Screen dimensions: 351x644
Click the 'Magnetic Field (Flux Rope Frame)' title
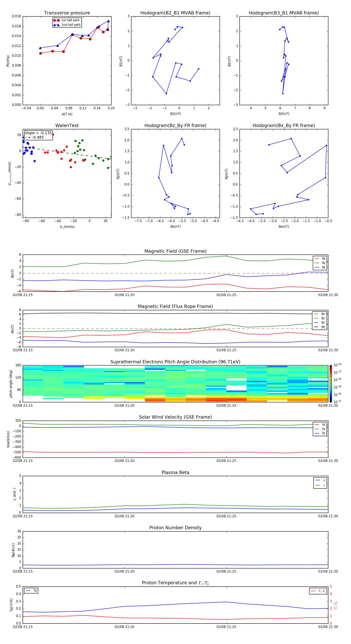(175, 307)
